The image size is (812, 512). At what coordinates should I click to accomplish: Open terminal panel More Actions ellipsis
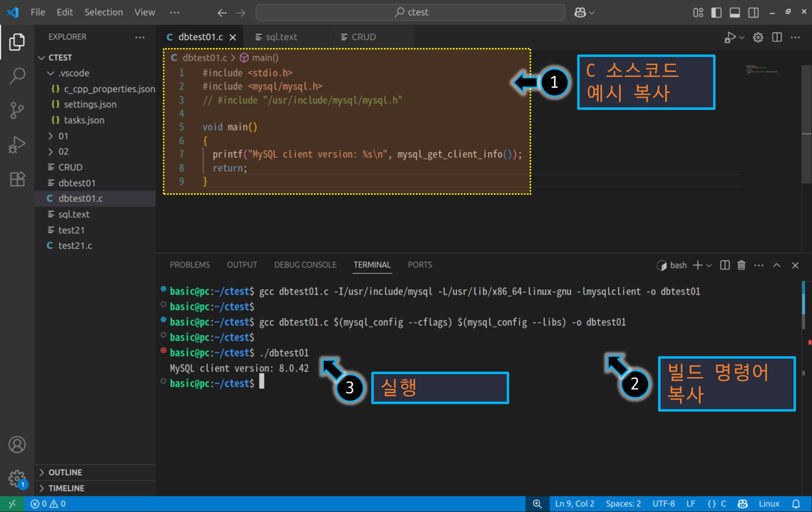click(x=759, y=265)
